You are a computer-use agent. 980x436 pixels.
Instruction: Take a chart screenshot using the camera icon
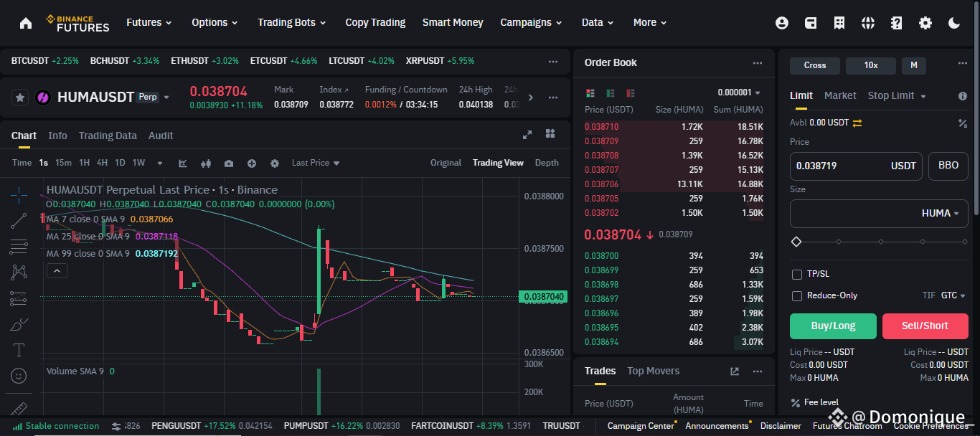[229, 163]
